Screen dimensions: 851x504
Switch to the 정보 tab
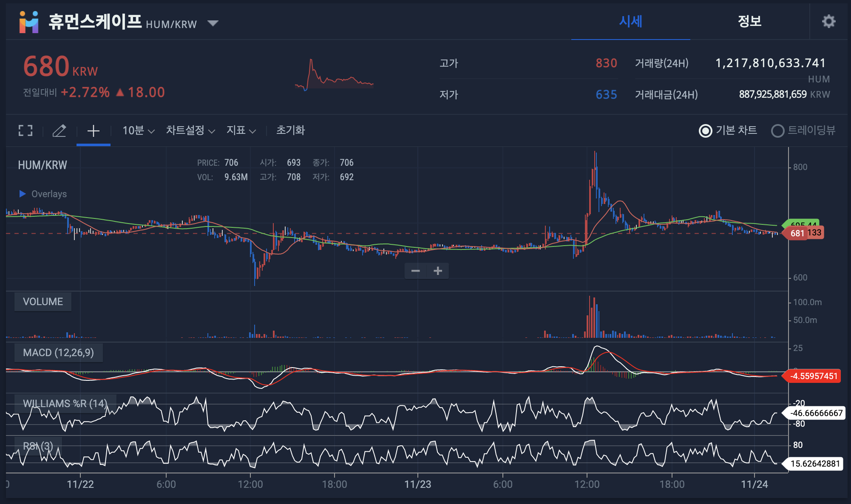click(x=749, y=21)
